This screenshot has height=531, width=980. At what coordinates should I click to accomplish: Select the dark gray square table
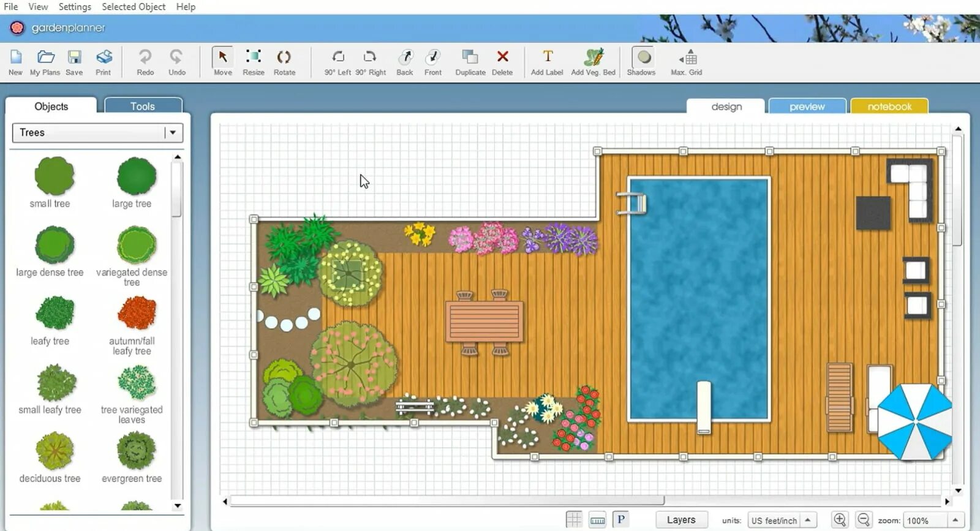tap(873, 213)
